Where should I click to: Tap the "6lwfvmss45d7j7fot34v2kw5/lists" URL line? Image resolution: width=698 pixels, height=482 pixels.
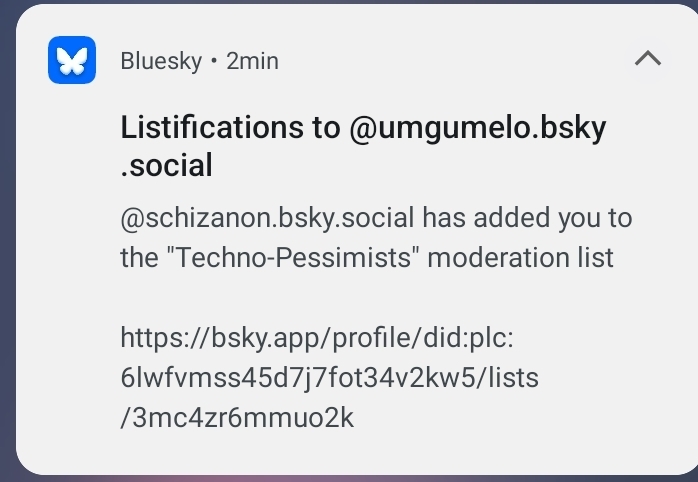coord(329,378)
